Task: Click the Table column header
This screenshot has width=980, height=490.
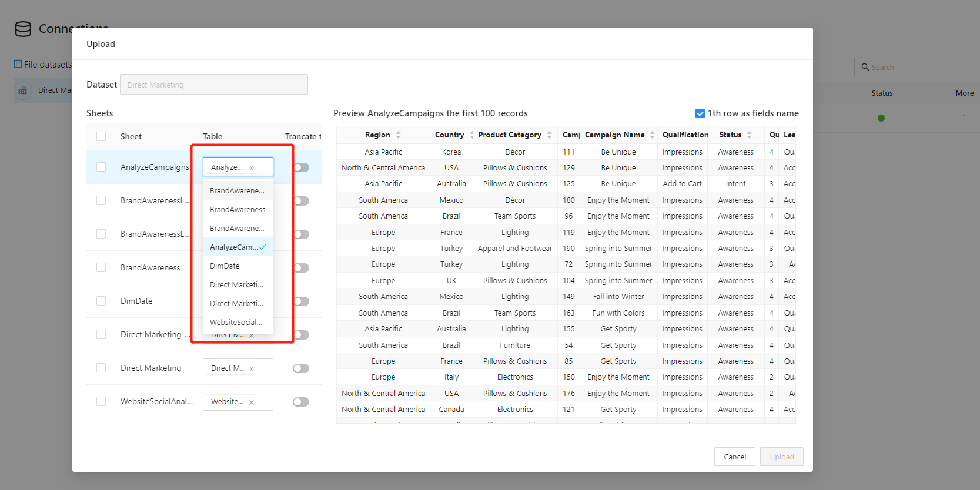Action: tap(212, 136)
